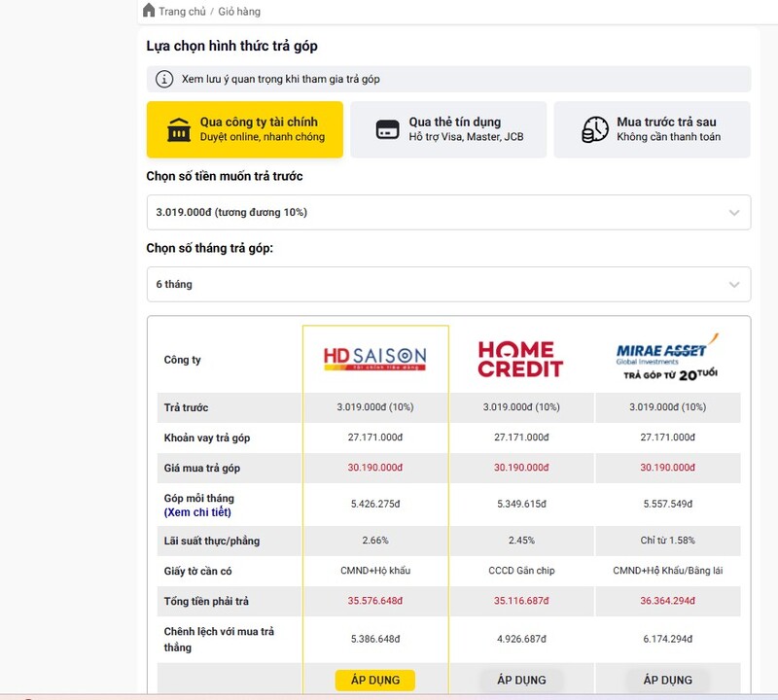Expand chevron beside 6 tháng
The width and height of the screenshot is (778, 700).
(734, 284)
